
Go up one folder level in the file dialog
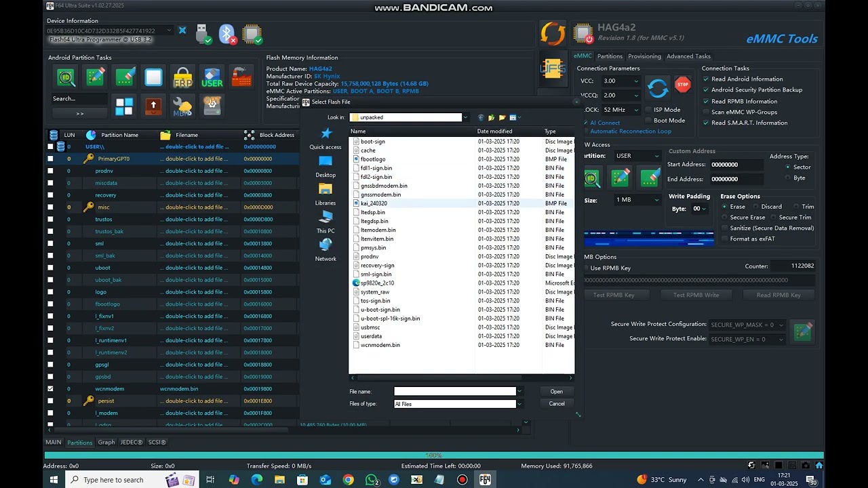(x=492, y=118)
